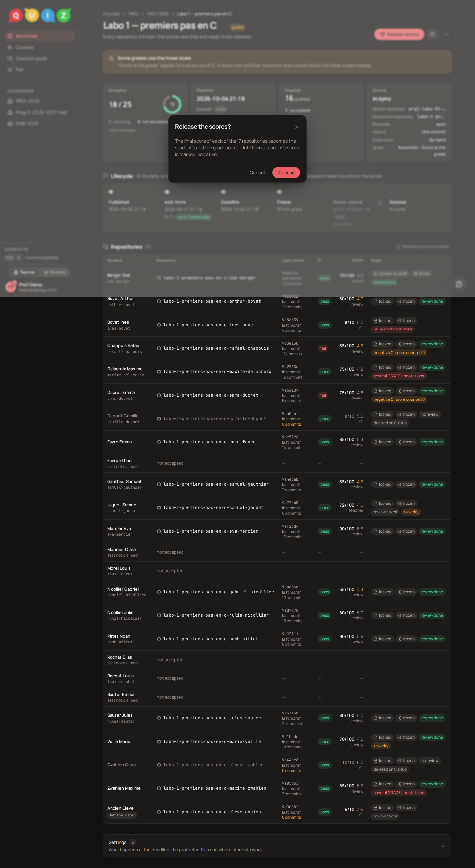This screenshot has height=868, width=475.
Task: Open Courses in the left sidebar
Action: point(39,47)
